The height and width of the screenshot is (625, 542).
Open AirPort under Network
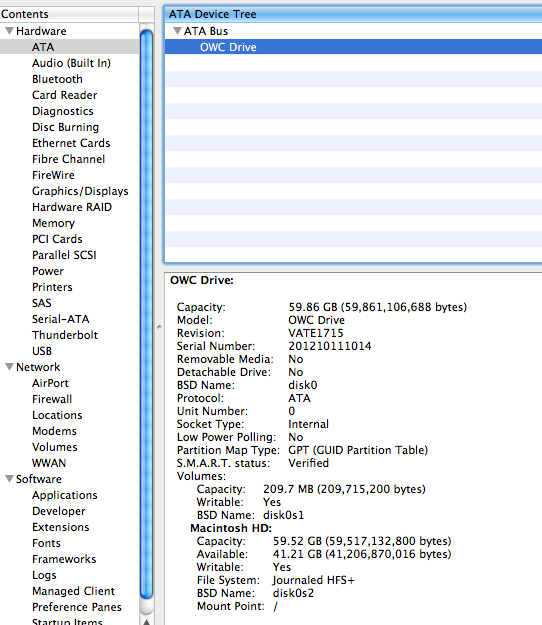pos(50,383)
